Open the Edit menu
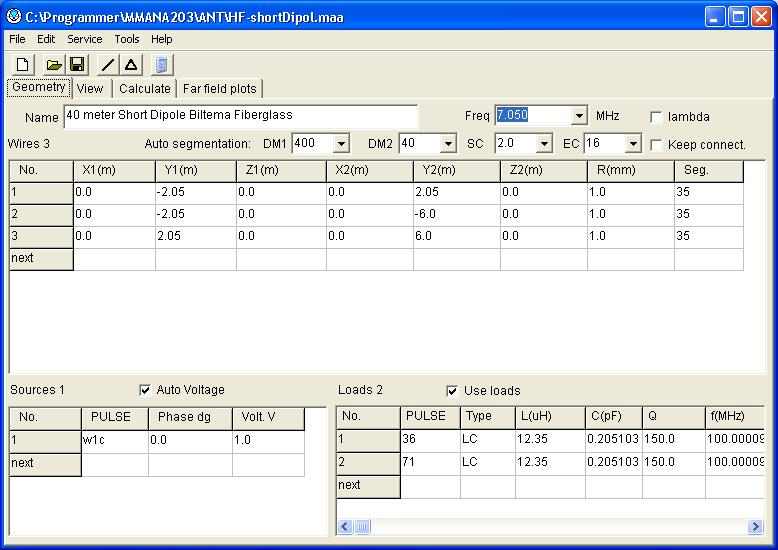The image size is (778, 550). [x=46, y=39]
